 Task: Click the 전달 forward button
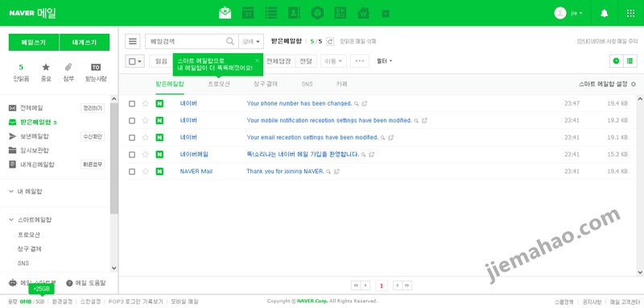(x=306, y=61)
